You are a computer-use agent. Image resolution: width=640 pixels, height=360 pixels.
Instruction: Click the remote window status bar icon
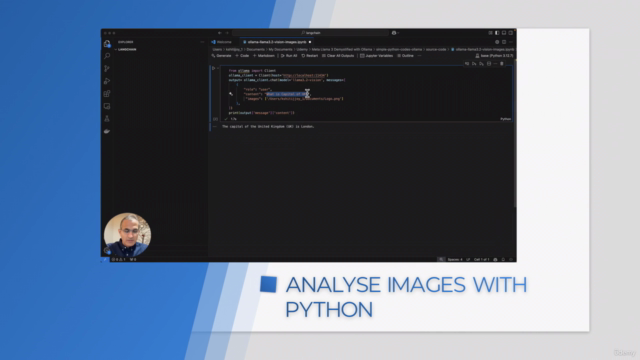pos(105,260)
